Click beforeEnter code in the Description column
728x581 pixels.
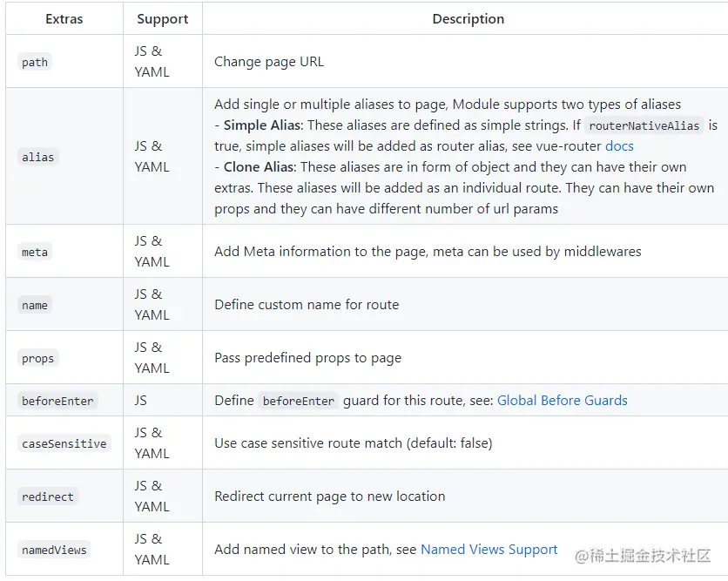coord(298,402)
